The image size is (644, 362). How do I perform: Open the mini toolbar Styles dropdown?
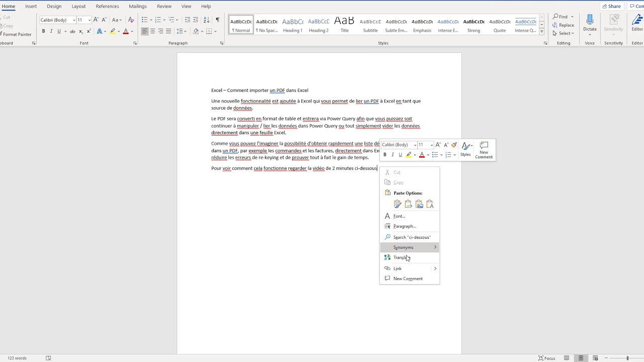[465, 149]
